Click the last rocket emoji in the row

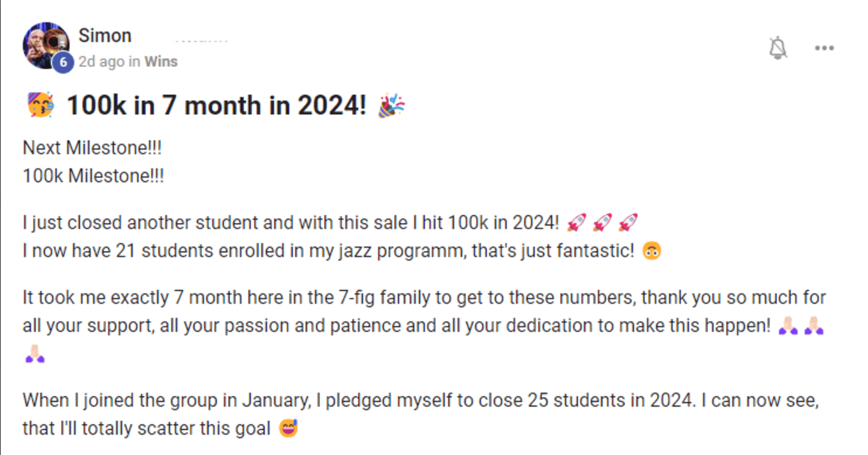coord(628,222)
